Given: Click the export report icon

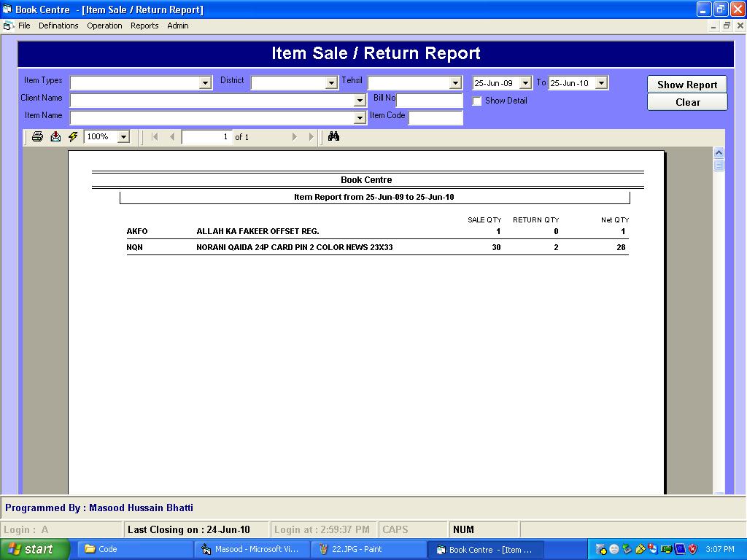Looking at the screenshot, I should (x=55, y=137).
